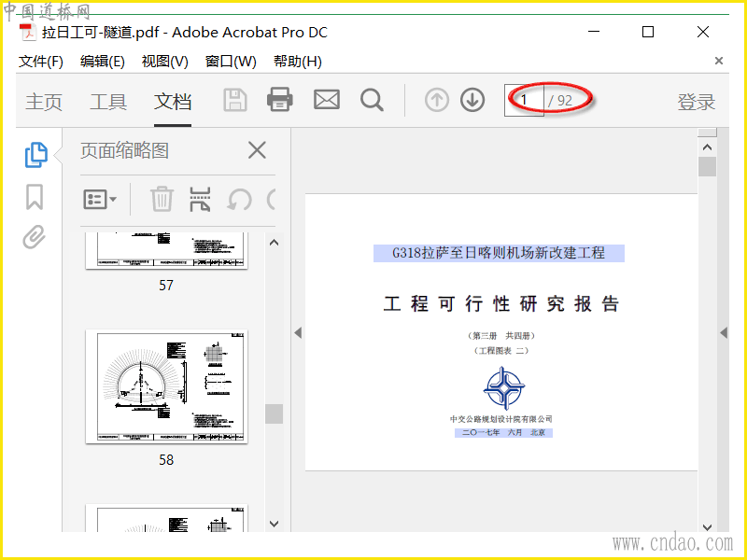Switch to the 主页 tab
This screenshot has width=747, height=560.
pyautogui.click(x=44, y=102)
